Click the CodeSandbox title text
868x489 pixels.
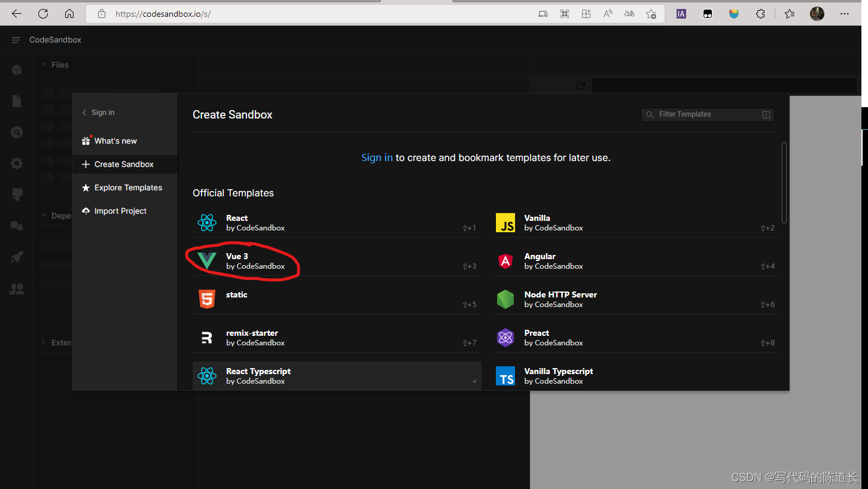55,40
